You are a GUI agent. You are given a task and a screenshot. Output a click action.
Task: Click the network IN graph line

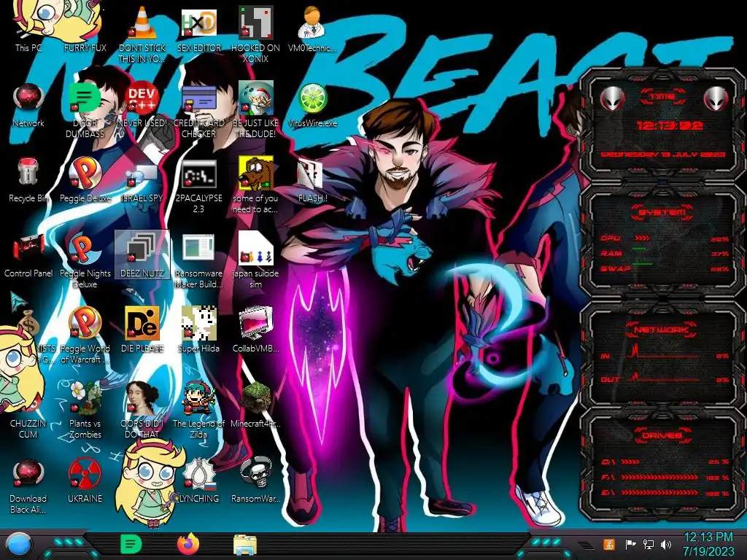coord(665,352)
